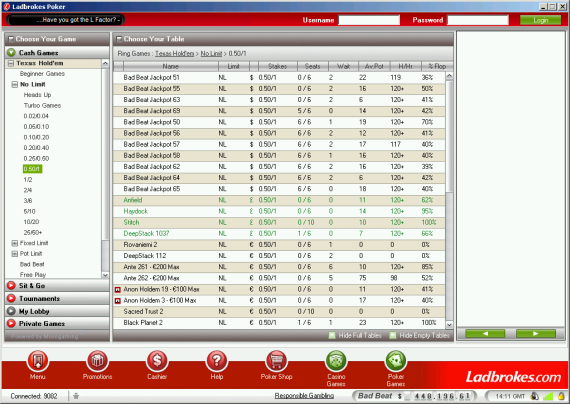570x404 pixels.
Task: Go to previous panel with left arrow
Action: 485,333
